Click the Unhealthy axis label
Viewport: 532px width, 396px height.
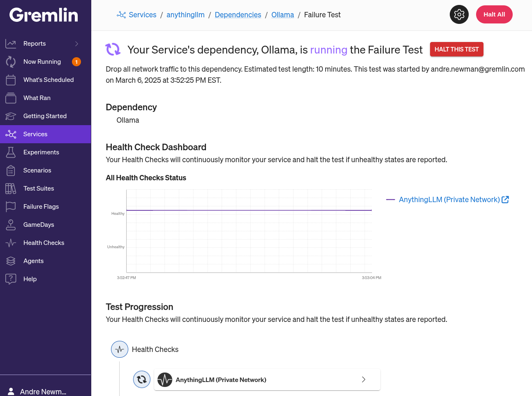click(x=116, y=247)
